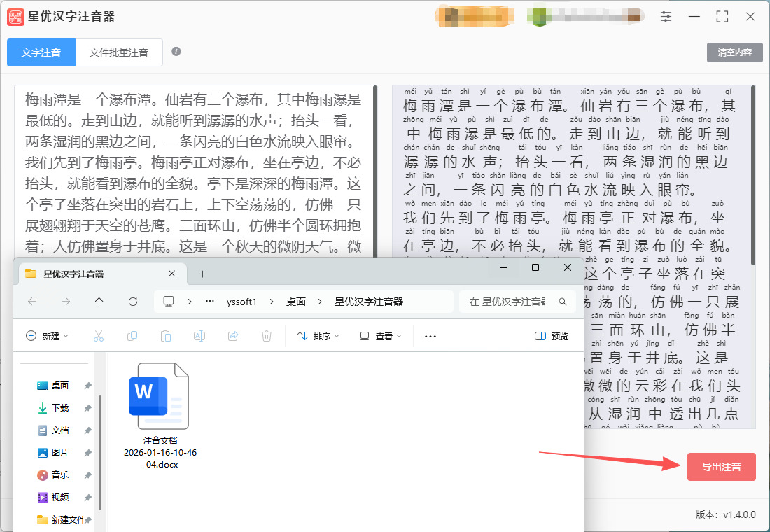Click the Paste clipboard icon

click(165, 336)
